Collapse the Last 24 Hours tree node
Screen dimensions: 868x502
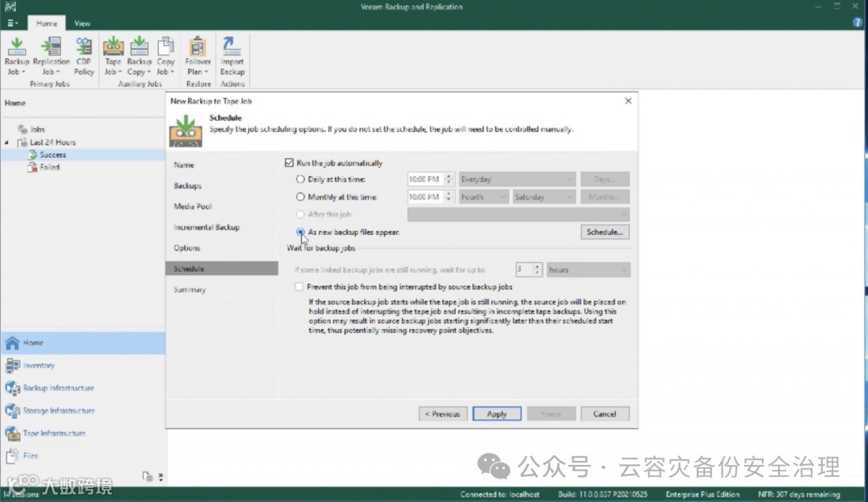tap(7, 142)
